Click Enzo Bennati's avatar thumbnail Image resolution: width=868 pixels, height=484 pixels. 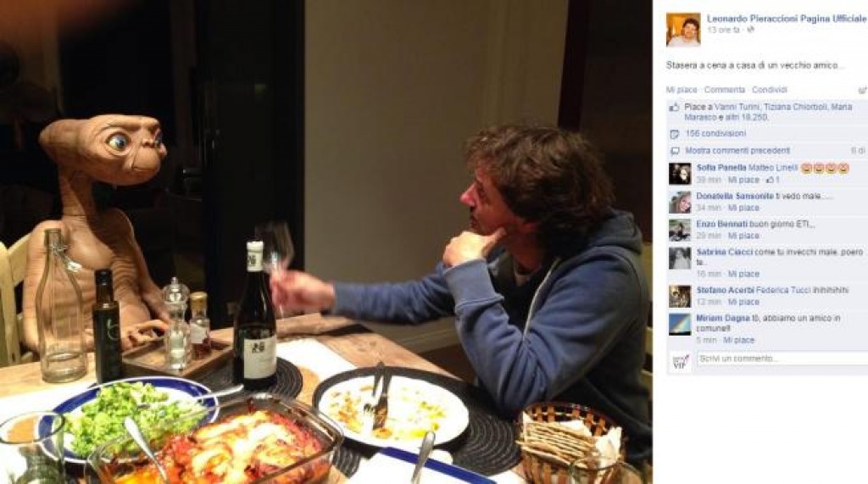coord(680,230)
